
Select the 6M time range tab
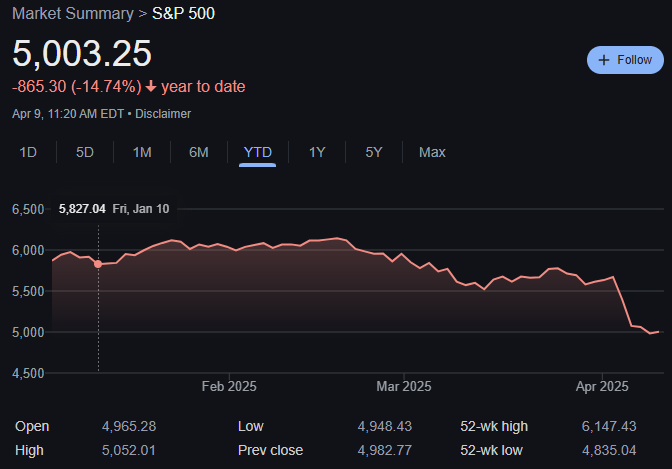(198, 152)
